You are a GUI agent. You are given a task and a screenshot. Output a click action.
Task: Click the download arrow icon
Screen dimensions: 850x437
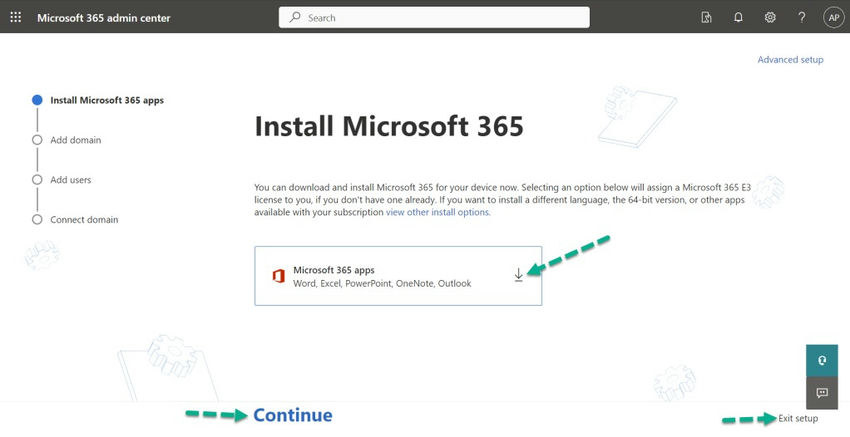coord(518,275)
